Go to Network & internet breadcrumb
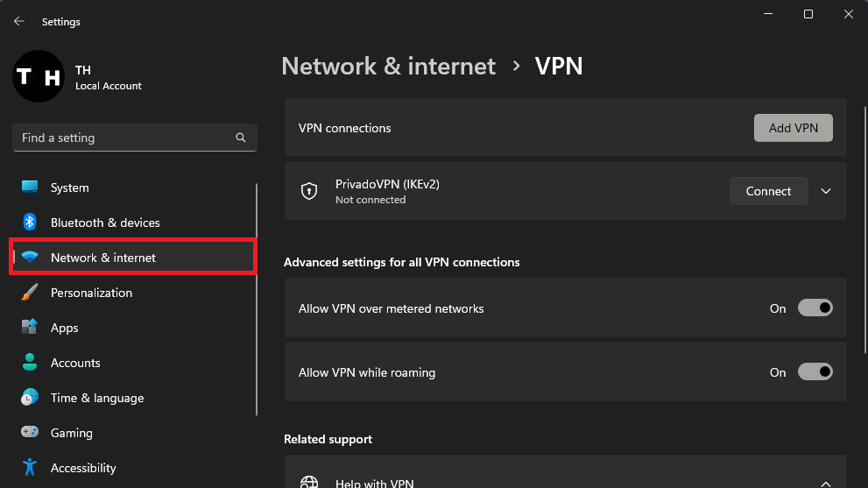868x488 pixels. tap(388, 66)
